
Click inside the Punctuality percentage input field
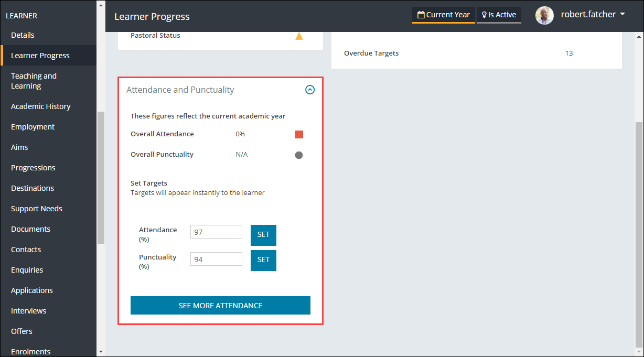click(x=216, y=259)
